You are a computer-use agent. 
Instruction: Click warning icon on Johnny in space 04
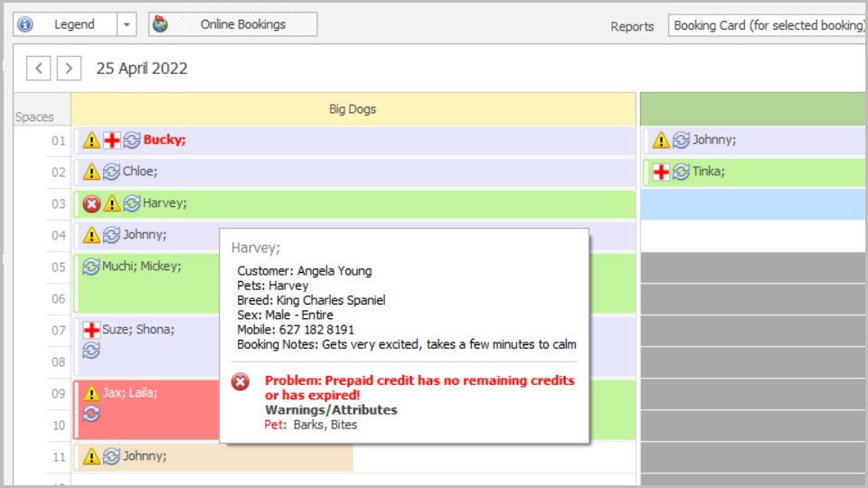click(92, 235)
